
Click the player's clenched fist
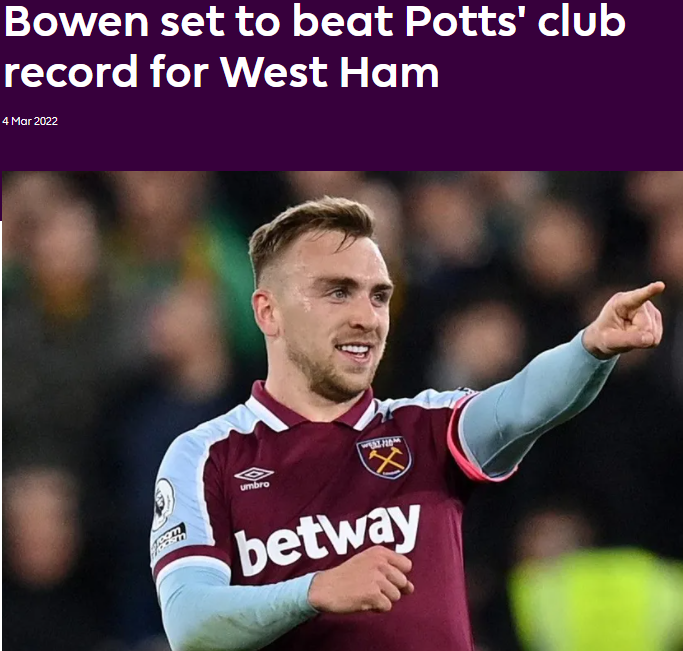click(x=362, y=578)
